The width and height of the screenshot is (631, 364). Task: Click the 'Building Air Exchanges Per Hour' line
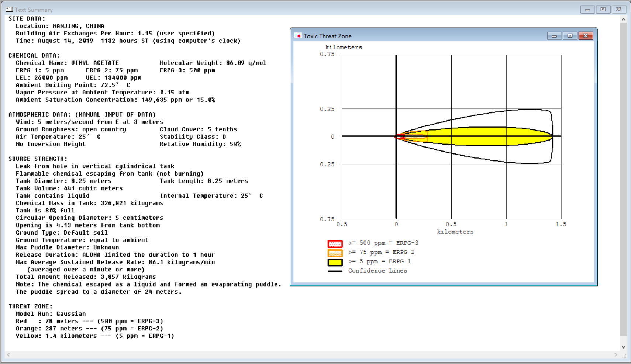[115, 34]
